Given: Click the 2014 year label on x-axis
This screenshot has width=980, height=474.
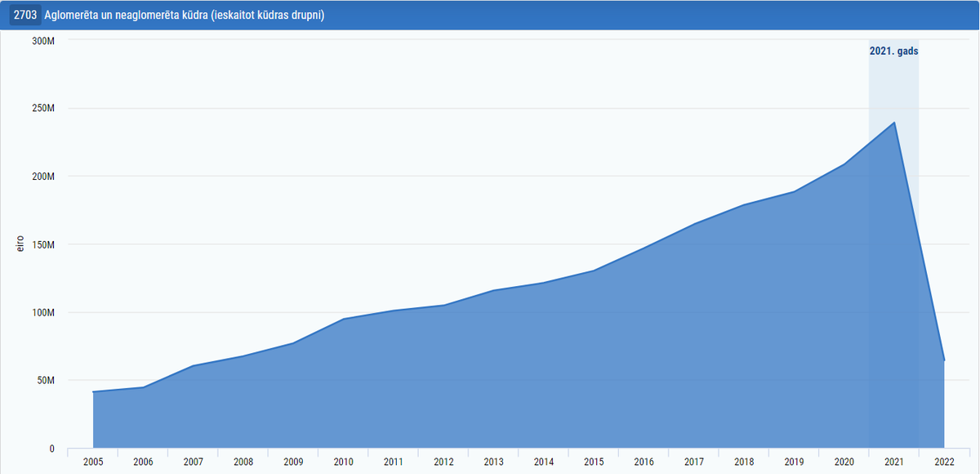Looking at the screenshot, I should click(x=544, y=463).
